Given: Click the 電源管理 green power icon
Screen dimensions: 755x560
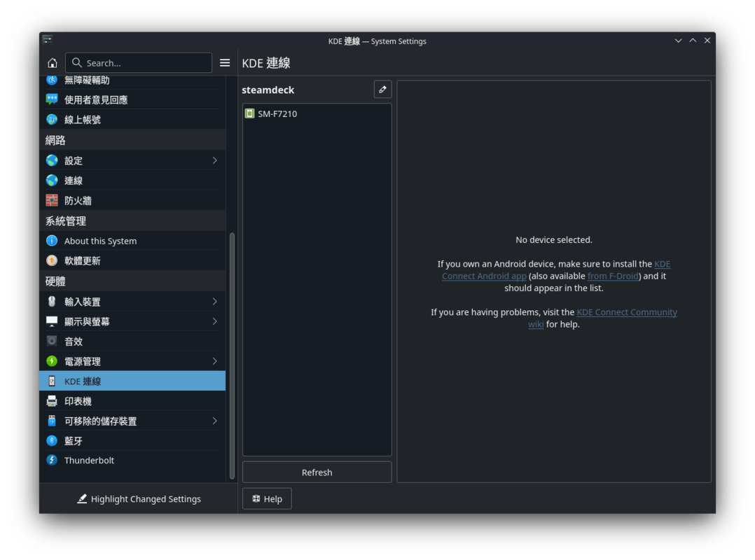Looking at the screenshot, I should pos(52,361).
